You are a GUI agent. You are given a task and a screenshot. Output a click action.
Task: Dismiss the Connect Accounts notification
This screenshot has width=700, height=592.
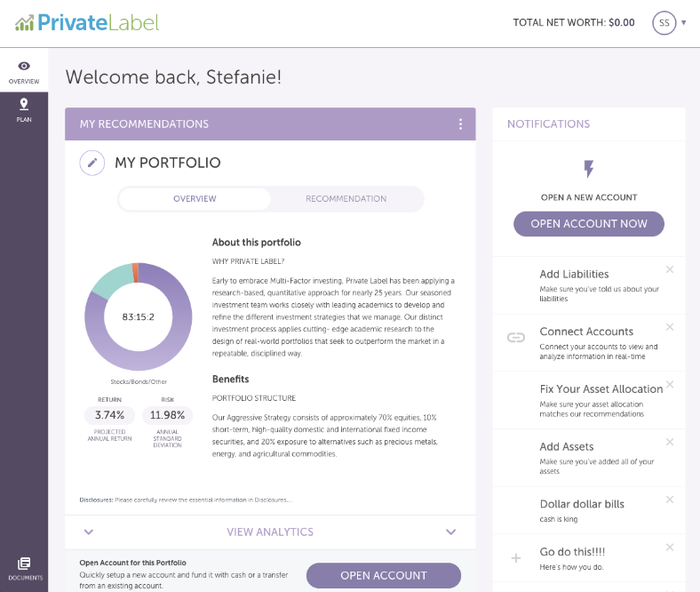[x=670, y=327]
